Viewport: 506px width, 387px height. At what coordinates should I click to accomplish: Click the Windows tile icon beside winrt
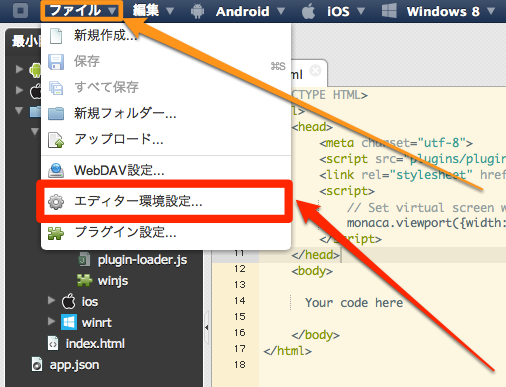click(69, 322)
